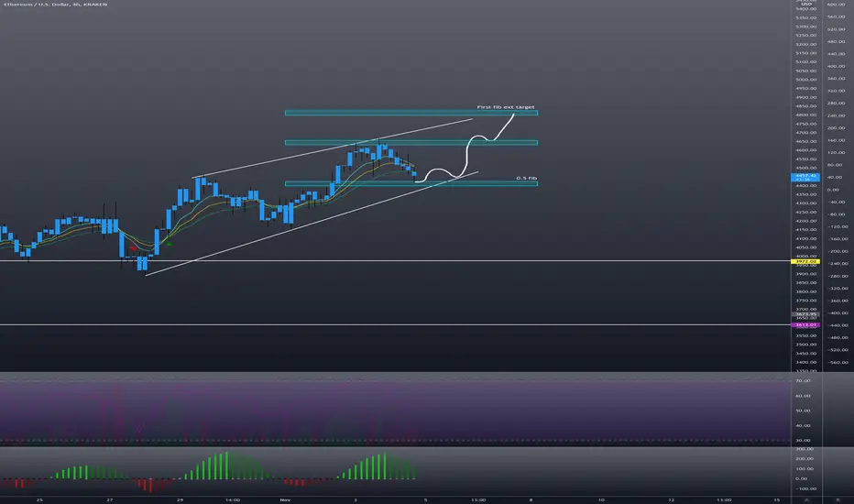The height and width of the screenshot is (504, 854).
Task: Click the 'Nov' date label on time axis
Action: pyautogui.click(x=285, y=499)
